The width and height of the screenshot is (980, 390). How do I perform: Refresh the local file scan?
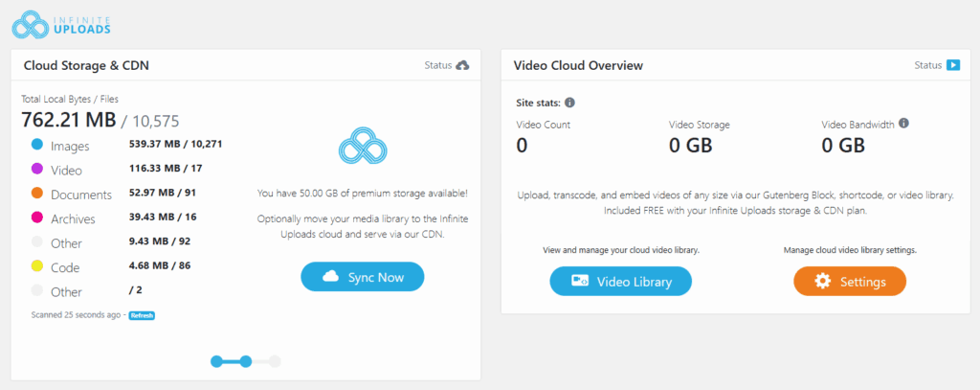coord(142,315)
